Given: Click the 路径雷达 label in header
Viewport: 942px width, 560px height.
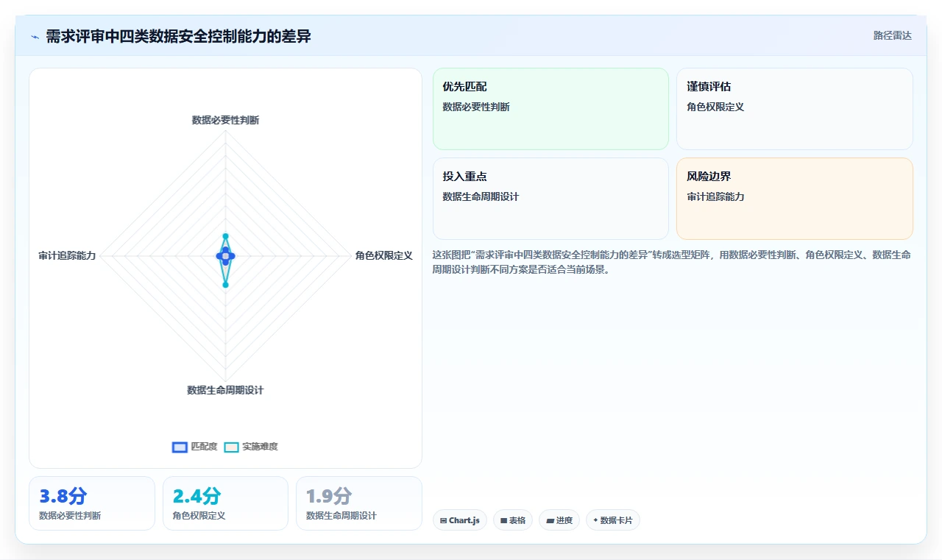Looking at the screenshot, I should click(893, 35).
